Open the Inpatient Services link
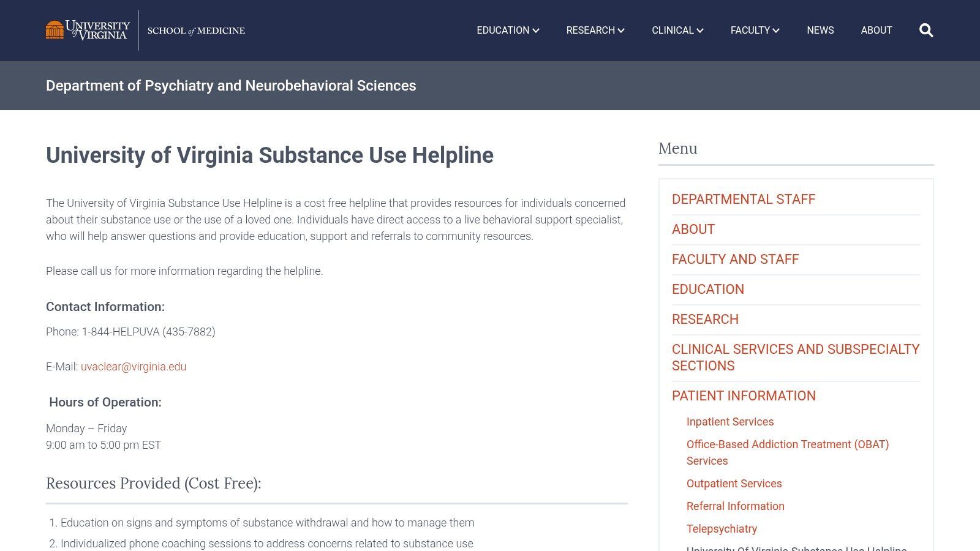980x551 pixels. coord(730,422)
